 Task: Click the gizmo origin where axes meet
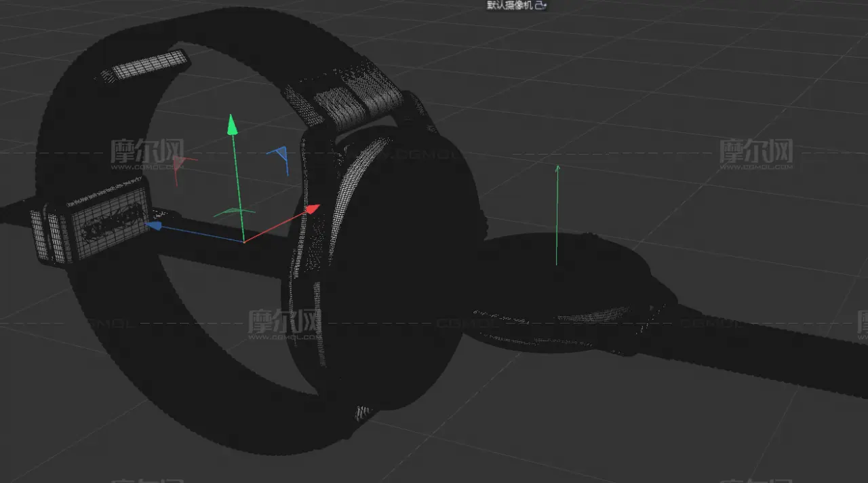click(243, 241)
